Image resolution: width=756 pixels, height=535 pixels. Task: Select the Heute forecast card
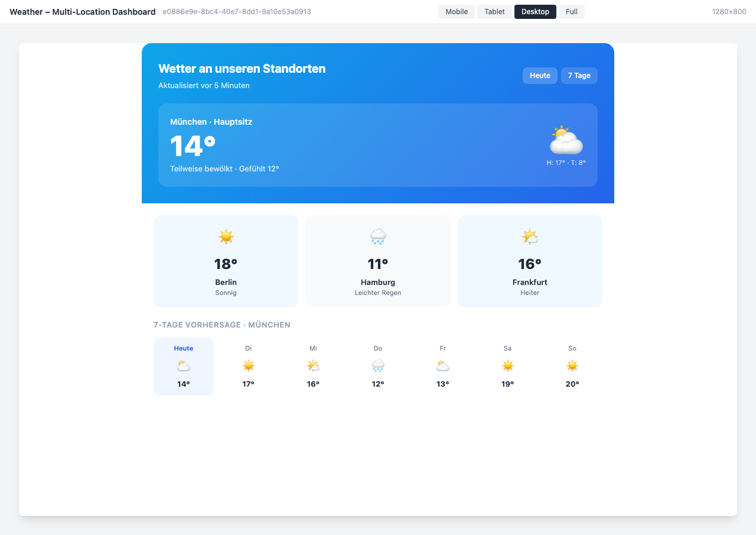tap(183, 366)
